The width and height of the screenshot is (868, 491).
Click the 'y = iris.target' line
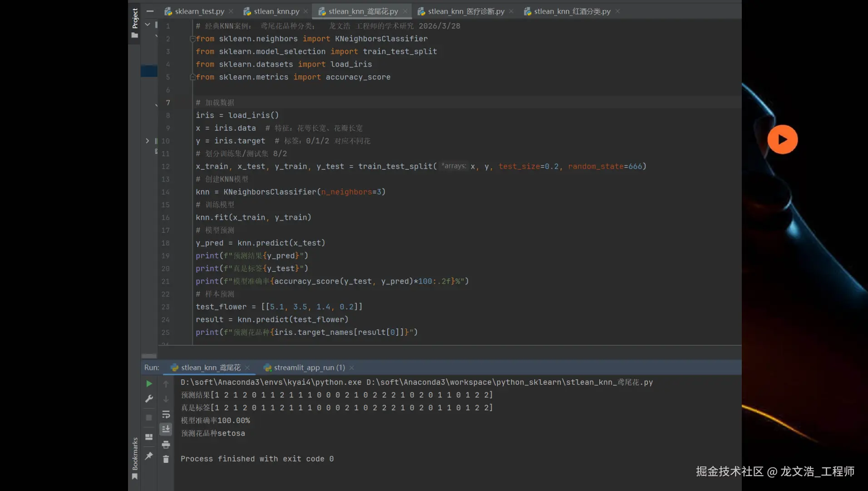pos(230,141)
